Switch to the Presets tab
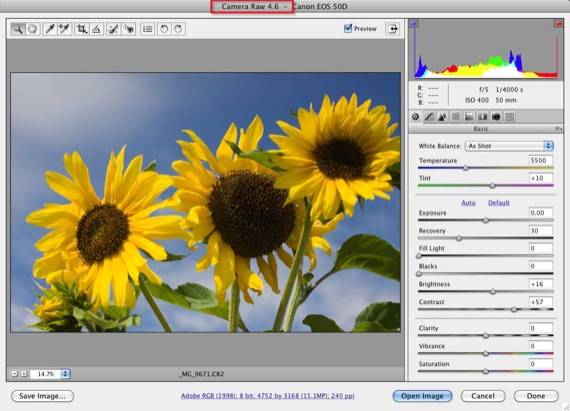This screenshot has width=570, height=411. (x=510, y=117)
